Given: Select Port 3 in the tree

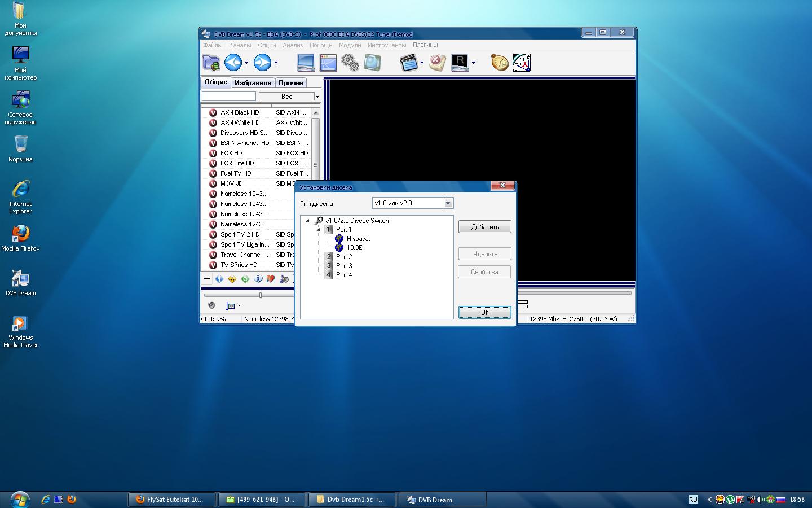Looking at the screenshot, I should [344, 266].
